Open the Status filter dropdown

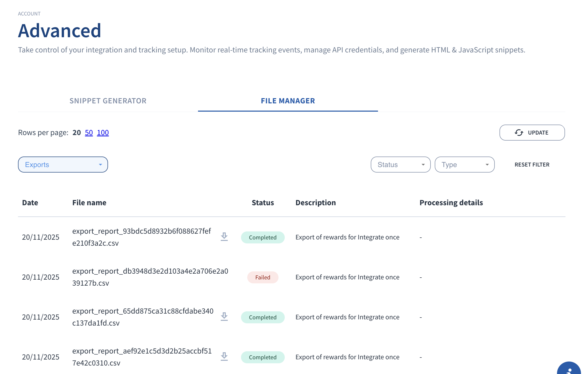(x=400, y=165)
